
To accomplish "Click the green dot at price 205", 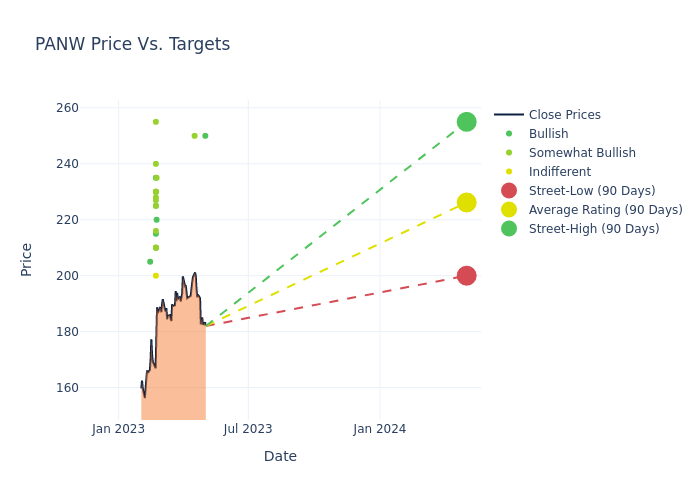I will click(150, 262).
